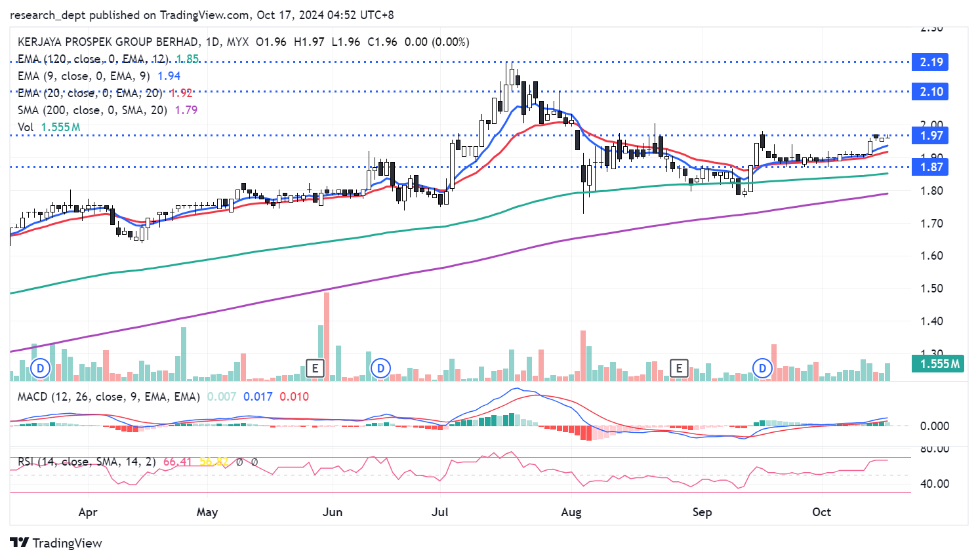Click the dividend D marker in mid-June

tap(380, 368)
